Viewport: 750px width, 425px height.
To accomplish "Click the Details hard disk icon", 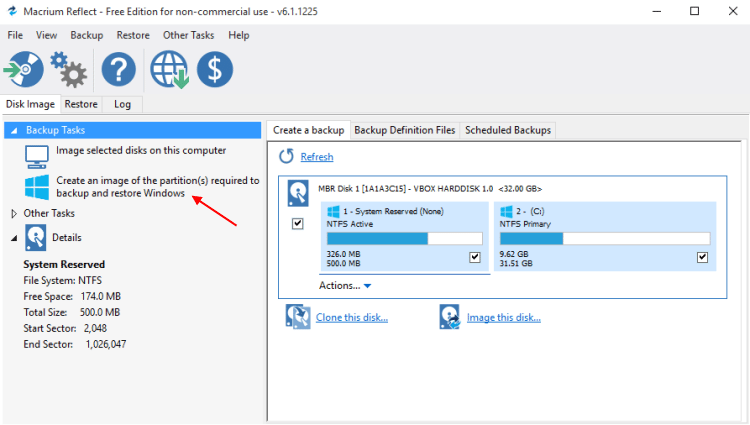I will click(36, 238).
